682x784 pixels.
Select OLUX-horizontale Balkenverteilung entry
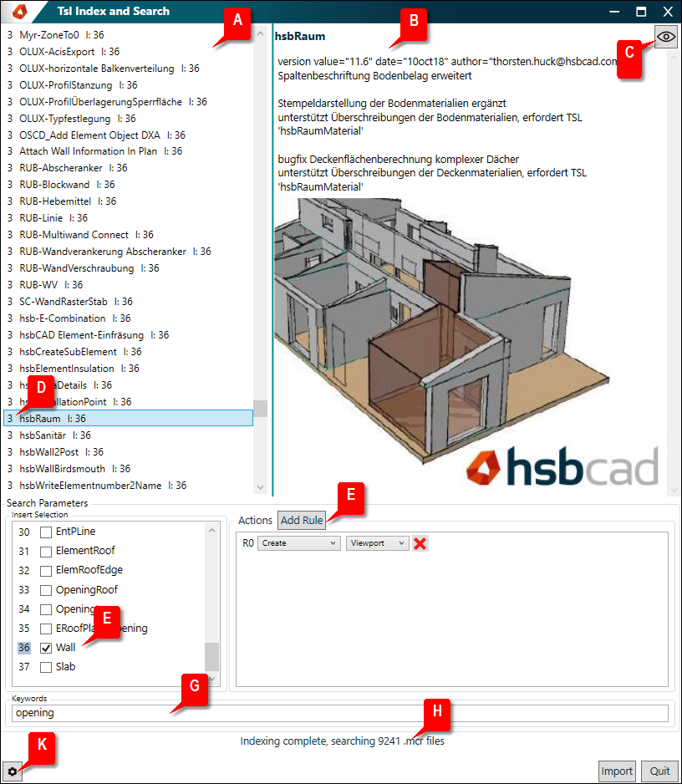click(128, 69)
